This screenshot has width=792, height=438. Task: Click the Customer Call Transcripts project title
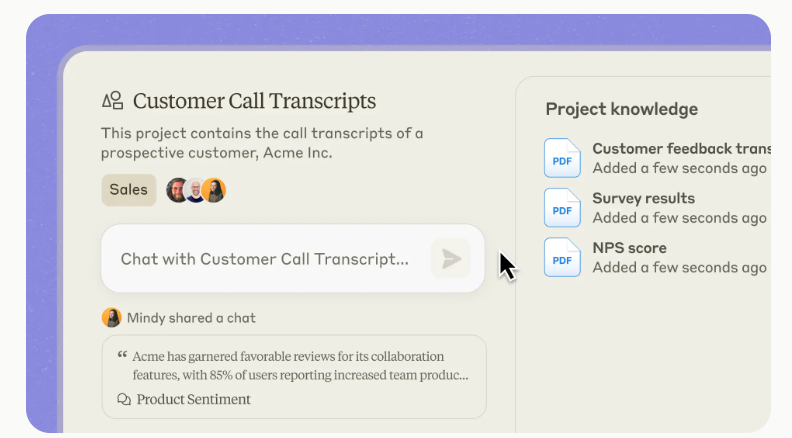[x=254, y=101]
